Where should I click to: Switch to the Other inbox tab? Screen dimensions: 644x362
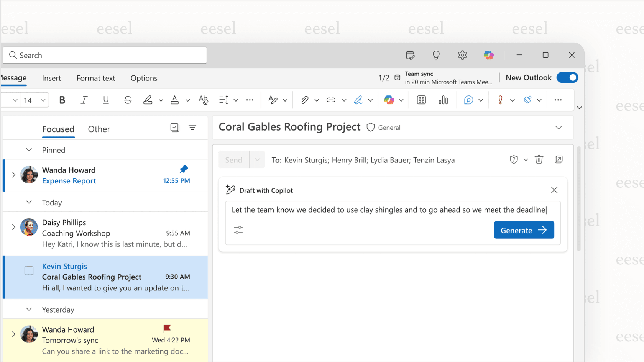tap(99, 129)
